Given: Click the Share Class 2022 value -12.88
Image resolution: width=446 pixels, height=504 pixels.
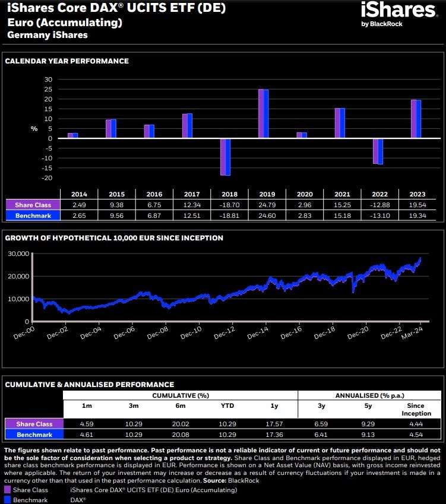Looking at the screenshot, I should 379,205.
